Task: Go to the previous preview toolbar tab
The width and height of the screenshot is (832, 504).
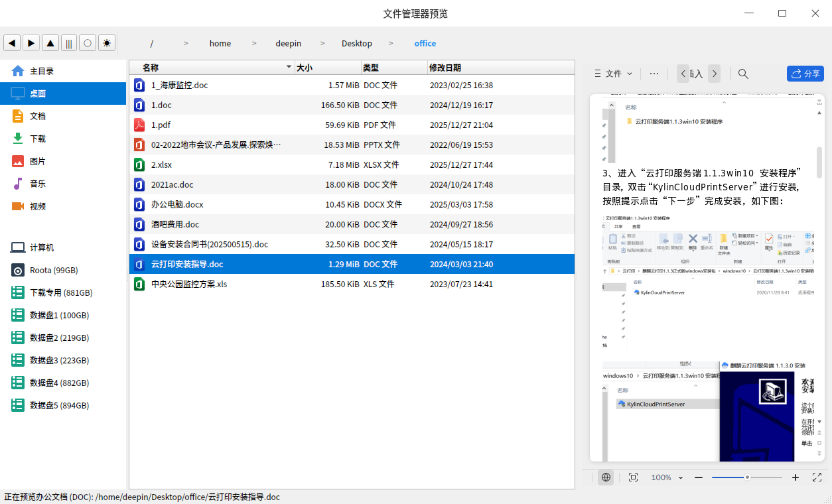Action: (x=683, y=74)
